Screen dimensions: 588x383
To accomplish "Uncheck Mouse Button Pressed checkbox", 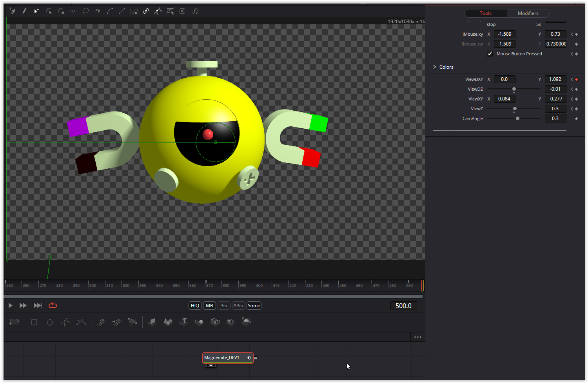I will tap(490, 54).
